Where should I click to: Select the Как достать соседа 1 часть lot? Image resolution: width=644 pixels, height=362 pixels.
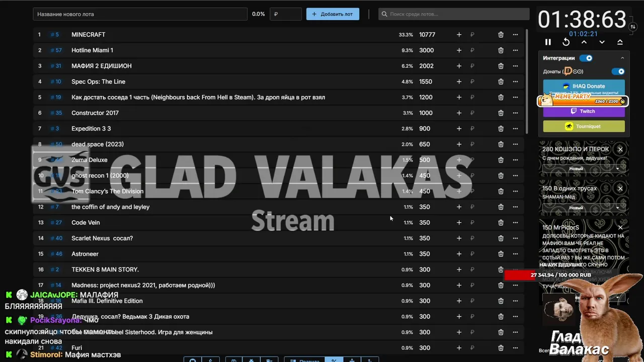[198, 97]
